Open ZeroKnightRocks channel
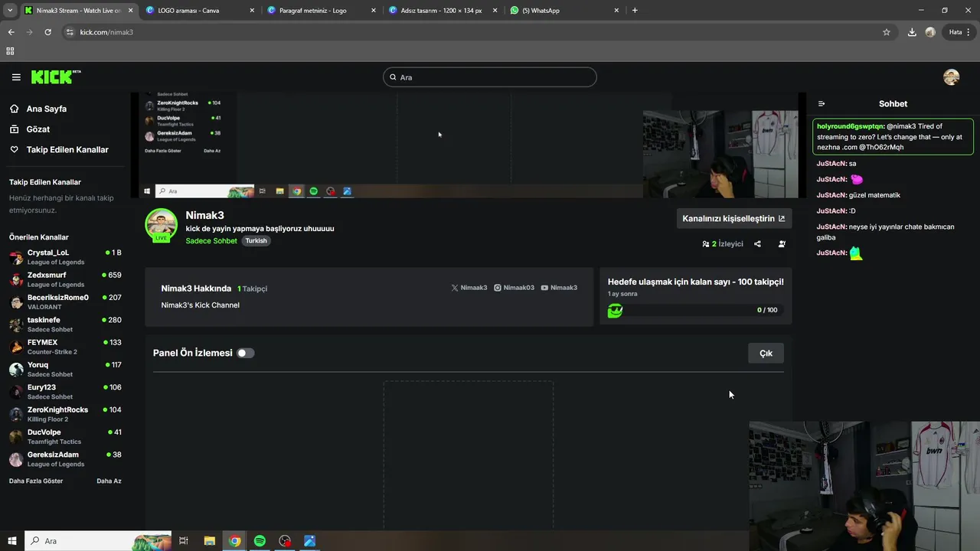The height and width of the screenshot is (551, 980). pyautogui.click(x=65, y=414)
